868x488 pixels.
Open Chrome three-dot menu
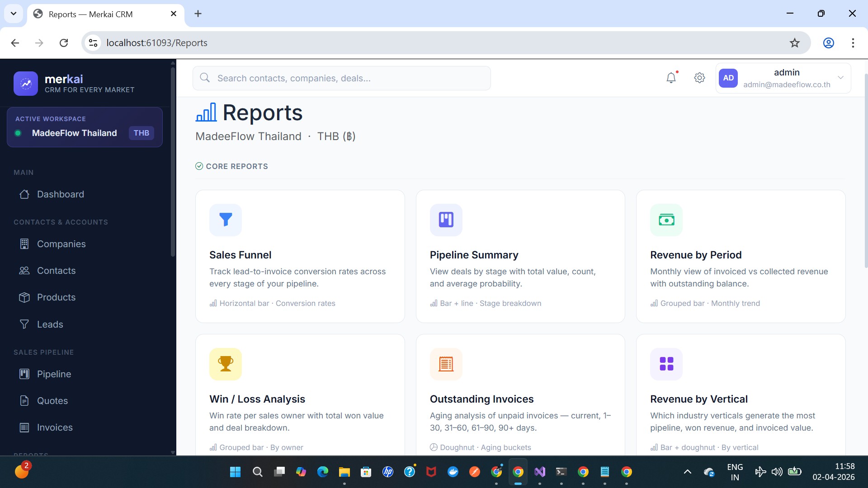pos(853,43)
